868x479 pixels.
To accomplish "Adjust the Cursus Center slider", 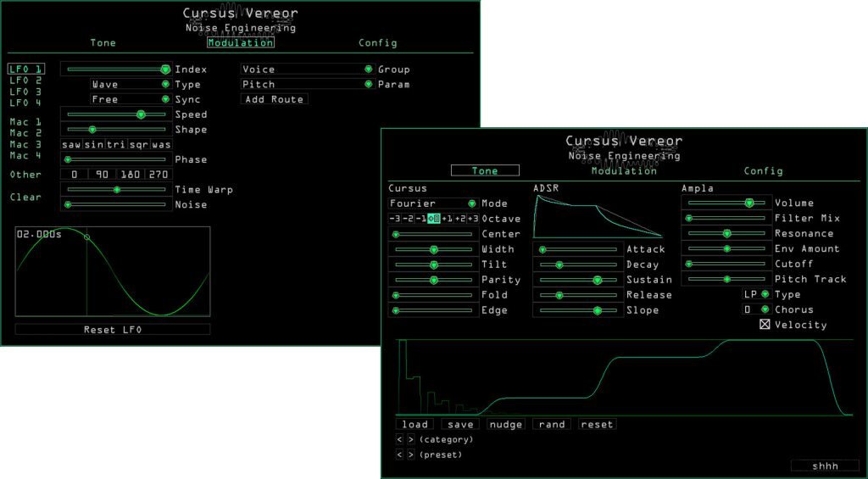I will pos(433,234).
